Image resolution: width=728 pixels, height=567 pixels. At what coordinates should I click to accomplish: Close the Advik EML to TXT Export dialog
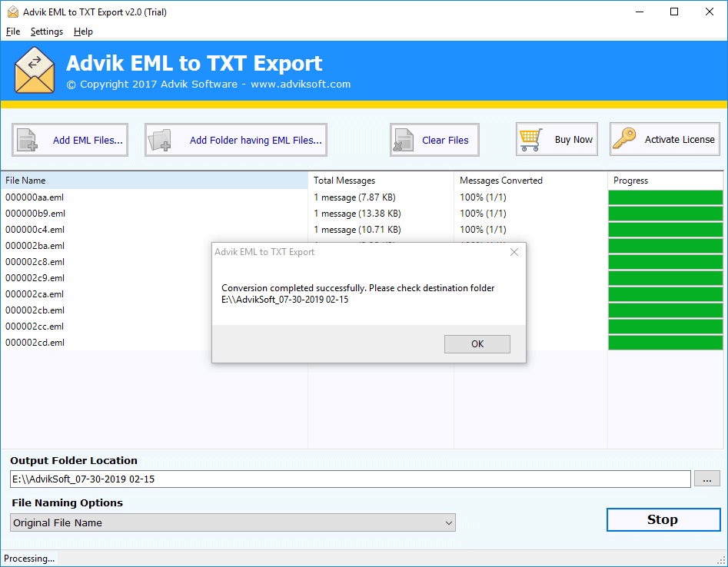click(514, 252)
